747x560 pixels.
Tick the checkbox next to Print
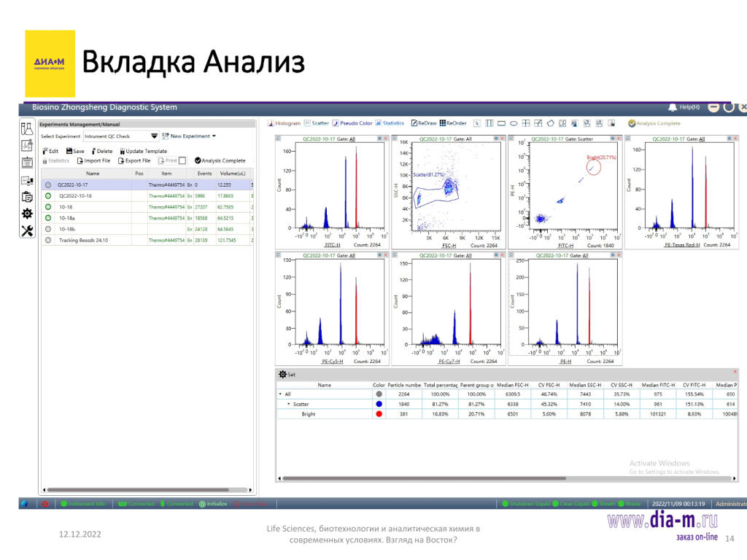tap(182, 160)
